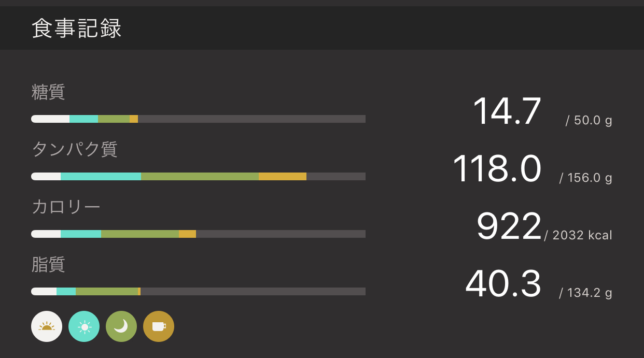Click the 2032 kcal calorie goal text

(x=582, y=236)
